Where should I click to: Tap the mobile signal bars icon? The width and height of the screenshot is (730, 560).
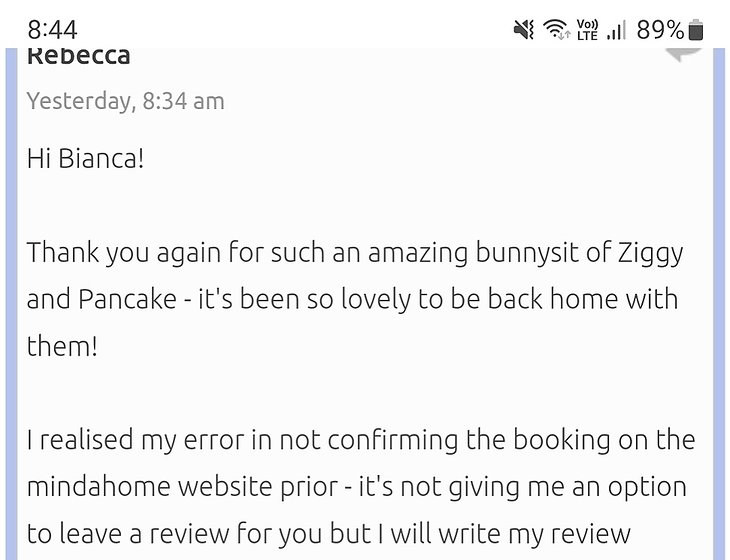(x=617, y=30)
